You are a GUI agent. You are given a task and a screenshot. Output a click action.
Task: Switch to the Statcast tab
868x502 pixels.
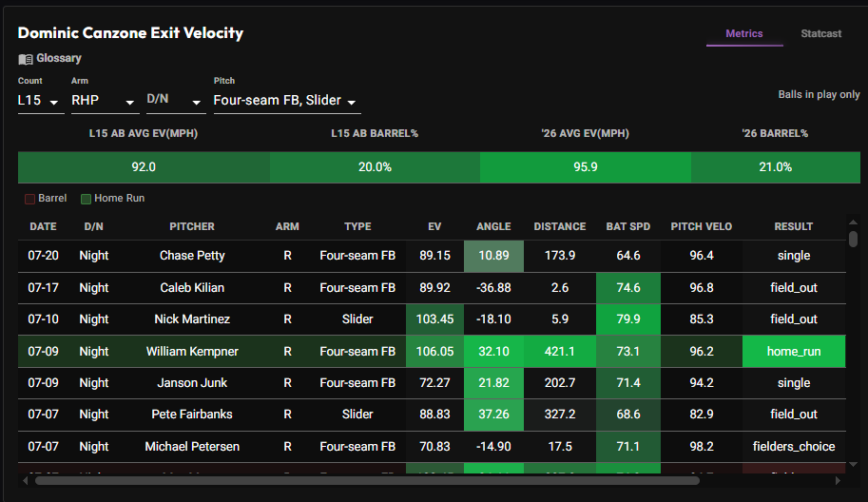coord(821,34)
